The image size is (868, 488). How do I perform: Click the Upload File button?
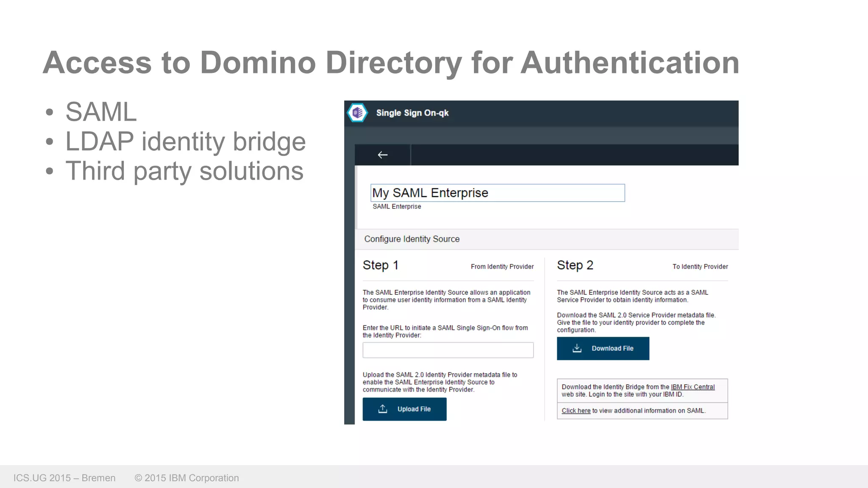coord(404,409)
